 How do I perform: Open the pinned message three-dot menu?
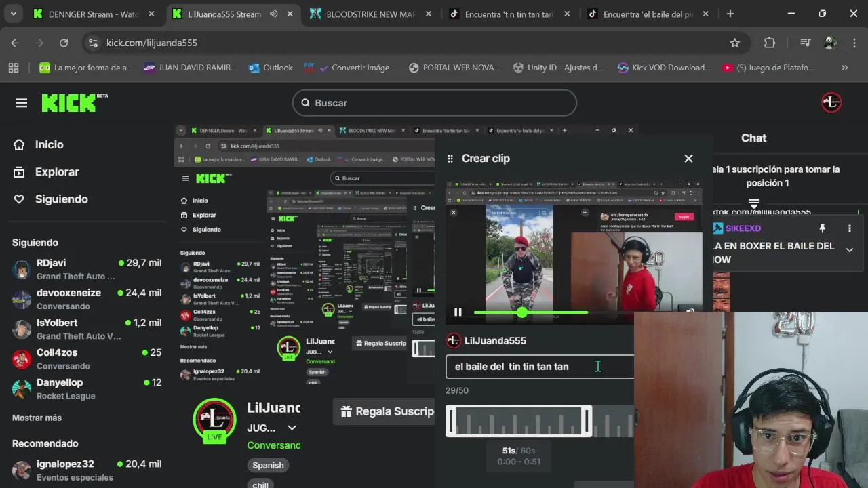pos(849,228)
